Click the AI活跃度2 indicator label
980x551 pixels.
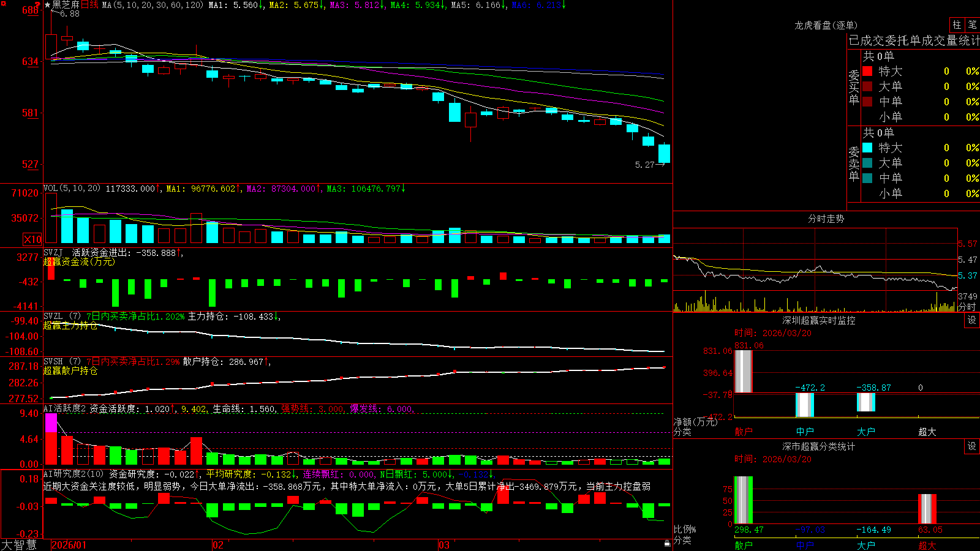(x=65, y=408)
